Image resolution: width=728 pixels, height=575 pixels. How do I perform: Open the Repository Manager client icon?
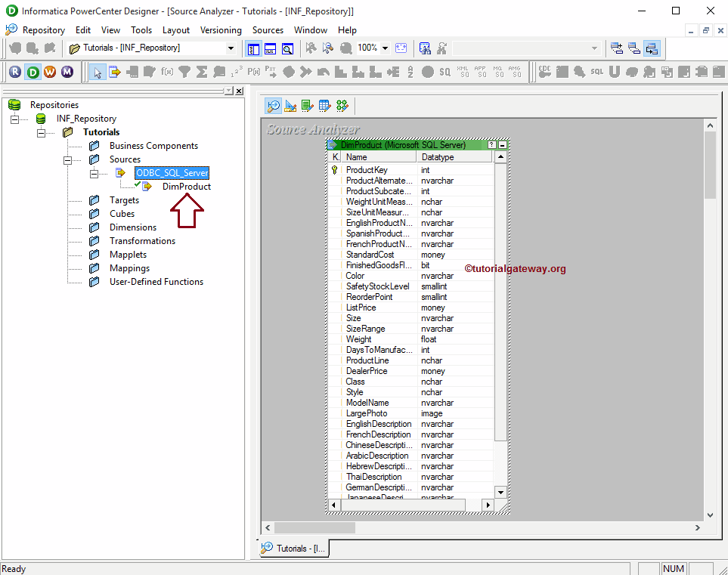pos(15,72)
